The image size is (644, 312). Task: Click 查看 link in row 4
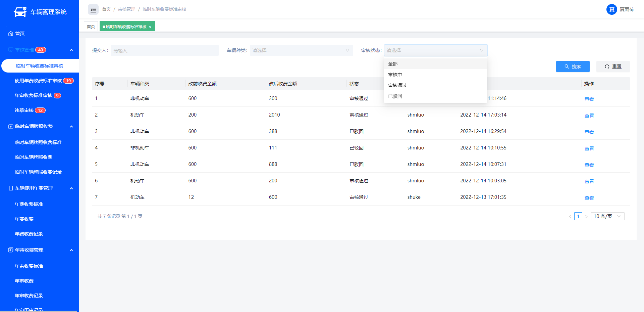(589, 148)
